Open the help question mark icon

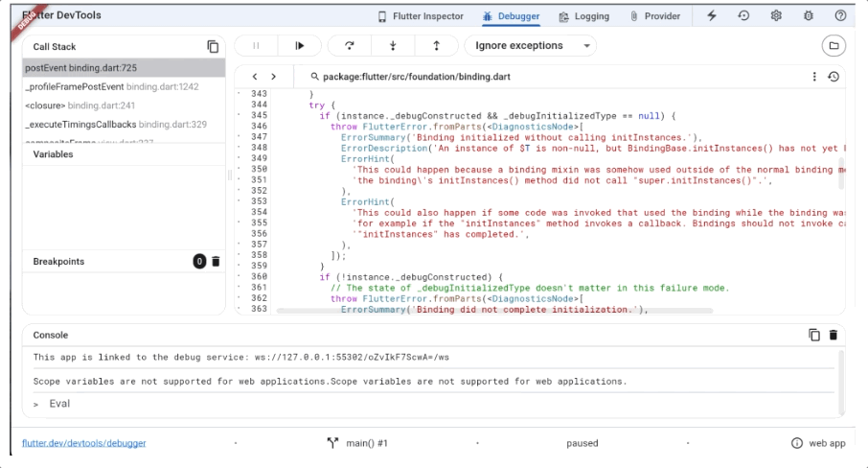[x=840, y=16]
